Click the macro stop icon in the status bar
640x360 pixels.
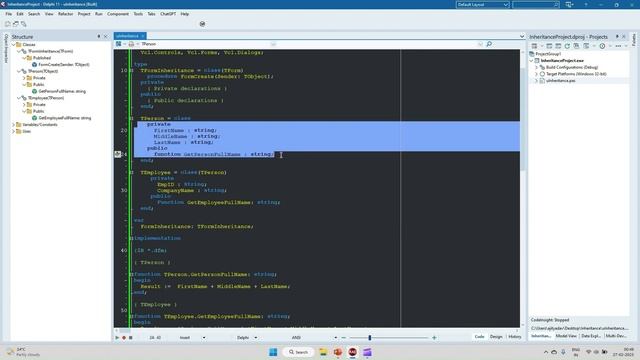131,338
